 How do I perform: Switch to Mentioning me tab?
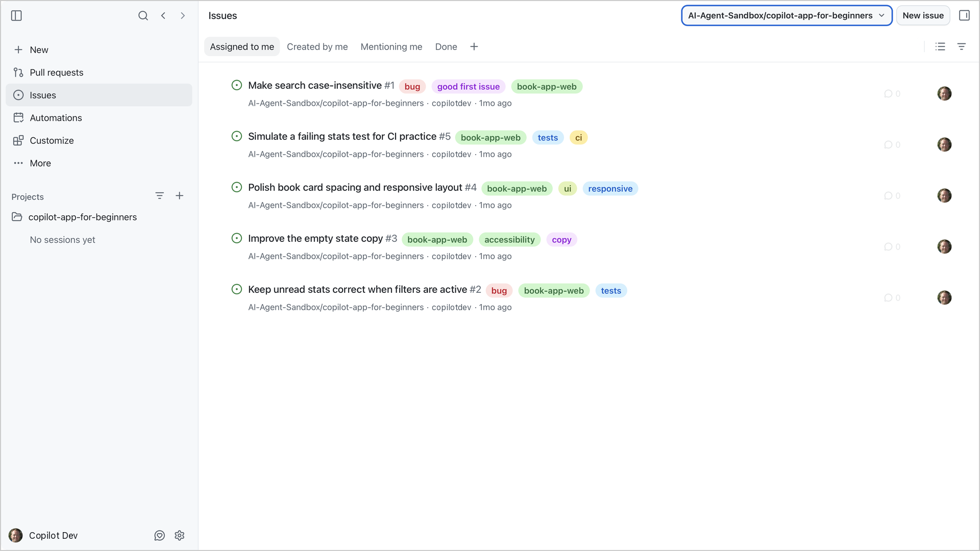pyautogui.click(x=391, y=47)
